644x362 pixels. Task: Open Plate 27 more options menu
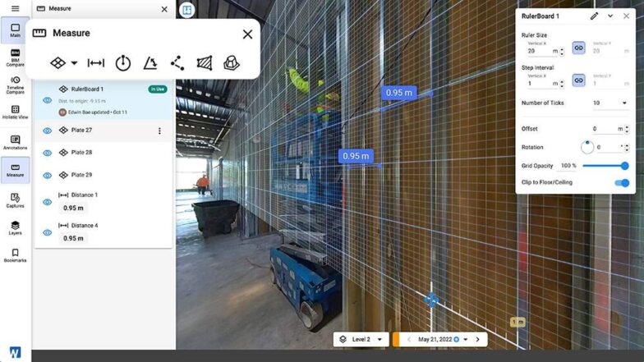coord(159,131)
